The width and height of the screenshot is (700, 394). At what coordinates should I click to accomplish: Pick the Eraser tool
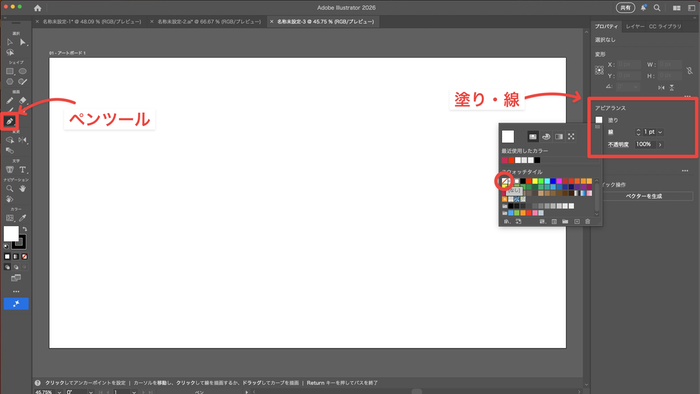click(22, 101)
